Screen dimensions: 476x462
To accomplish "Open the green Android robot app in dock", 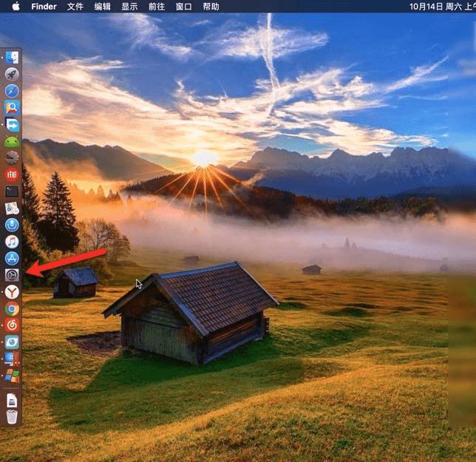I will [12, 141].
